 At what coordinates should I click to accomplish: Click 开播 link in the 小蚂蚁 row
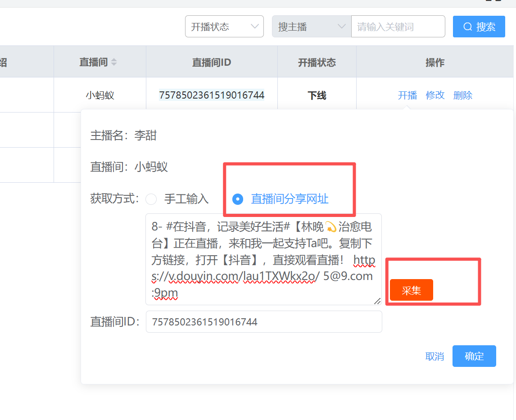point(407,95)
